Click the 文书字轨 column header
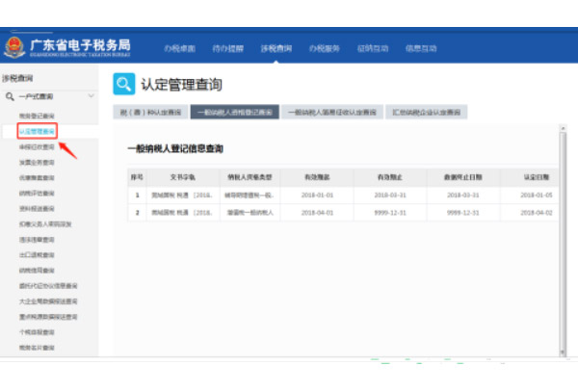This screenshot has height=392, width=578. click(x=183, y=177)
